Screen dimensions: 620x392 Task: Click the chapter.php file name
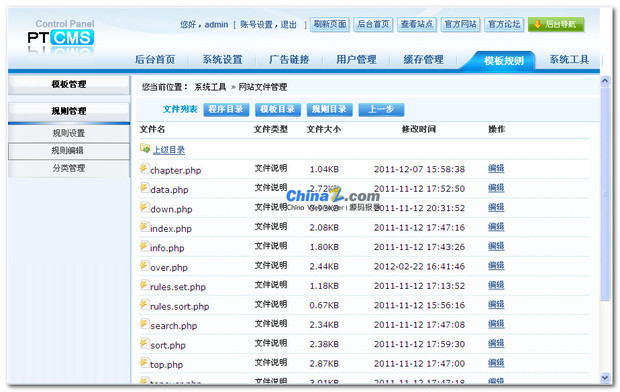(x=176, y=170)
